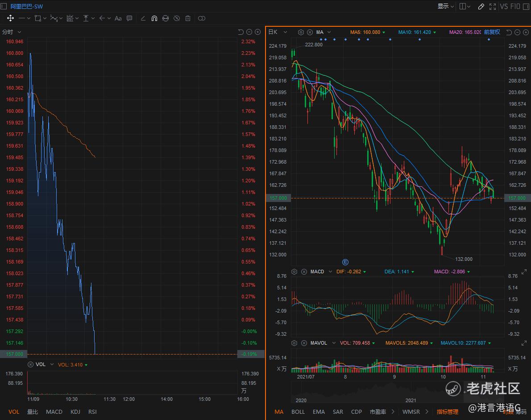Zoom out the intraday chart
Viewport: 531px width, 420px height.
249,32
